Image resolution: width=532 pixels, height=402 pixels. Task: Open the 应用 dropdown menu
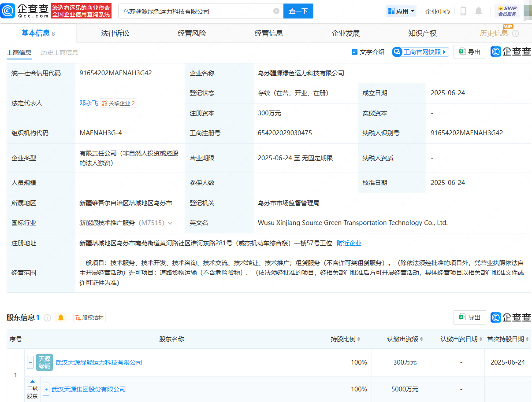(x=401, y=11)
